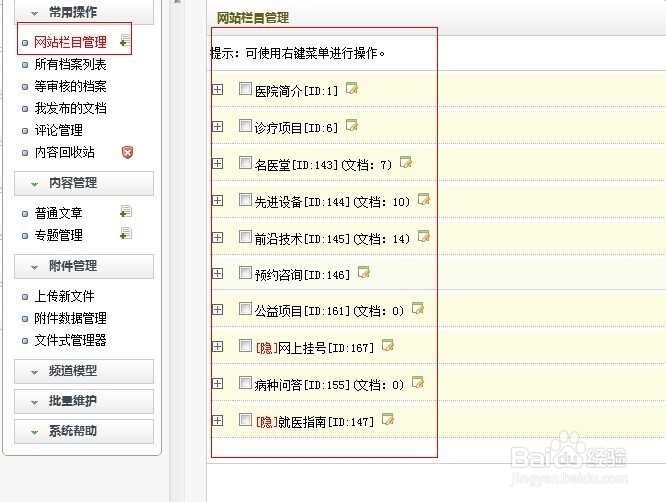Collapse the 常用操作 menu section

[x=84, y=12]
